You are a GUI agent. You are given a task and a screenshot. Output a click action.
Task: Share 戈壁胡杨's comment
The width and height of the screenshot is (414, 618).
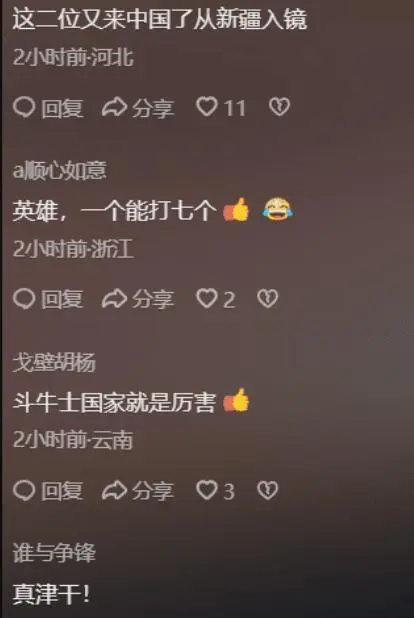[x=138, y=491]
